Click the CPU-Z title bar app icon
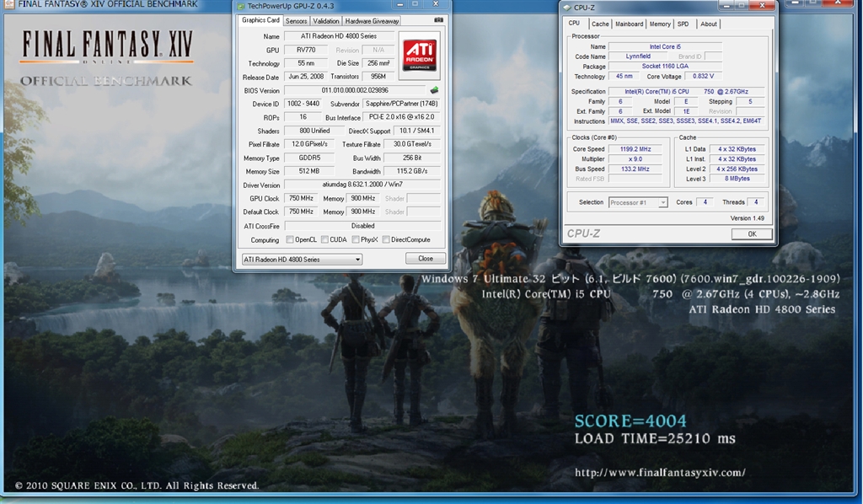Image resolution: width=863 pixels, height=504 pixels. click(x=567, y=8)
